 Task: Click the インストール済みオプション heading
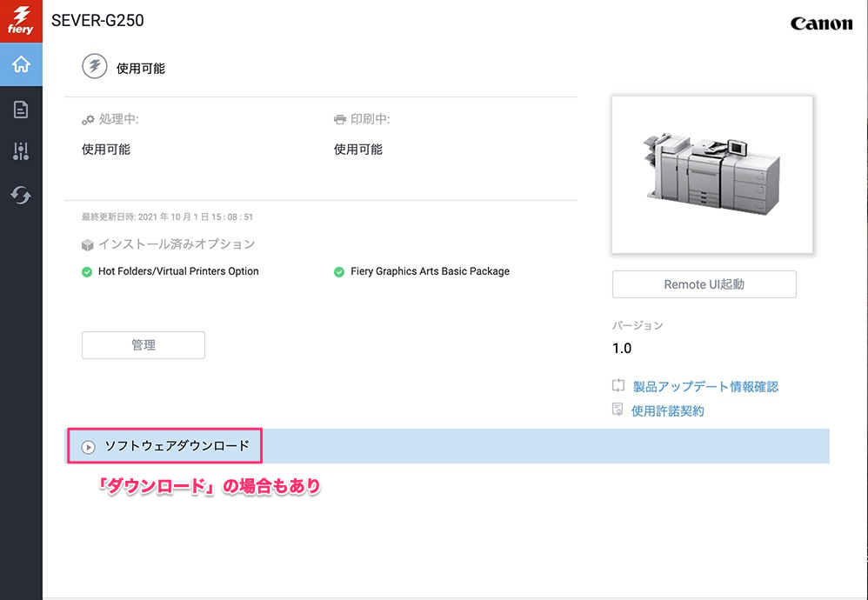tap(177, 244)
